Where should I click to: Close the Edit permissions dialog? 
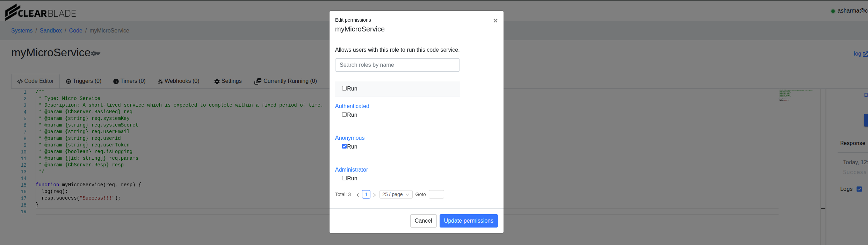click(495, 21)
